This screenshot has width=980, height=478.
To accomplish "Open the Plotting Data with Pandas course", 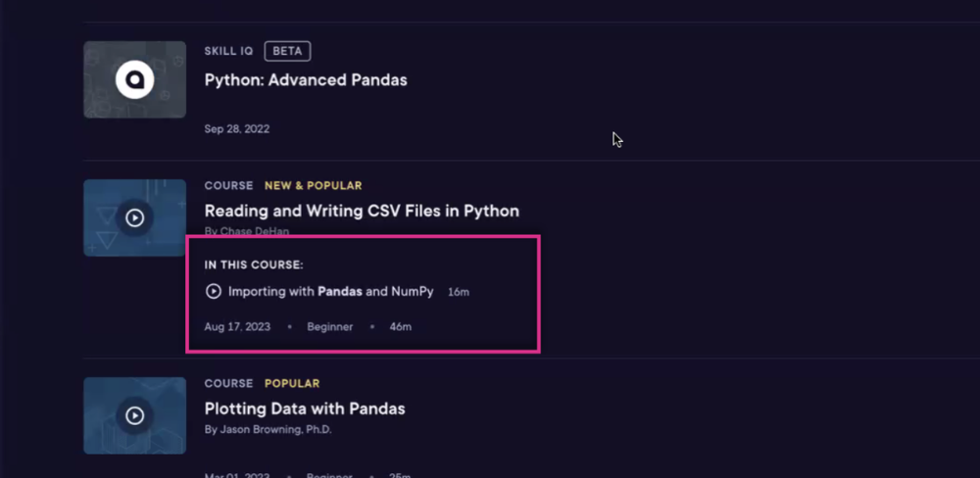I will (305, 408).
